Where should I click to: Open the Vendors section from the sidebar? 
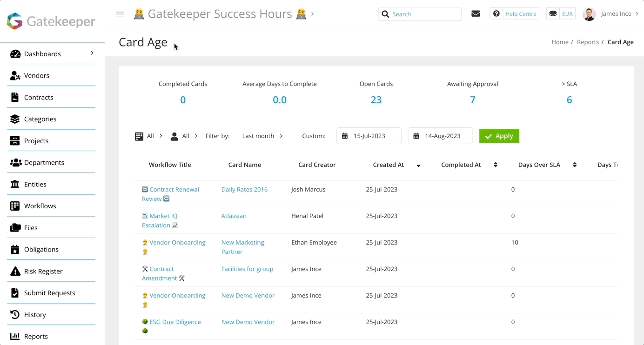coord(36,75)
